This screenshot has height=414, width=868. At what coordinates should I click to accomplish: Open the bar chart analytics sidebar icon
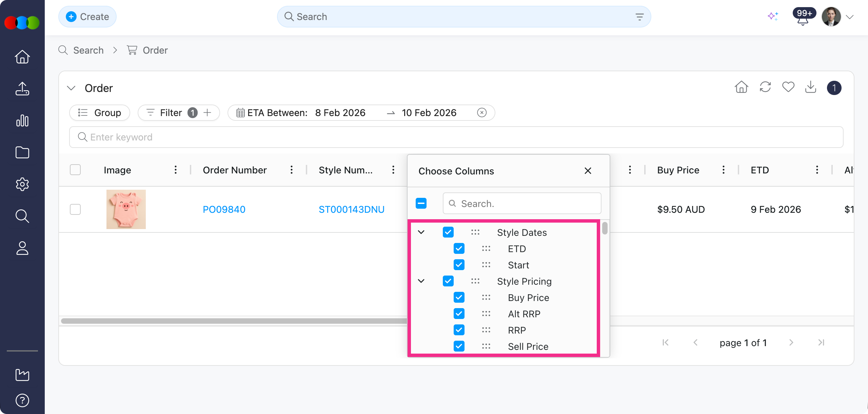point(22,120)
